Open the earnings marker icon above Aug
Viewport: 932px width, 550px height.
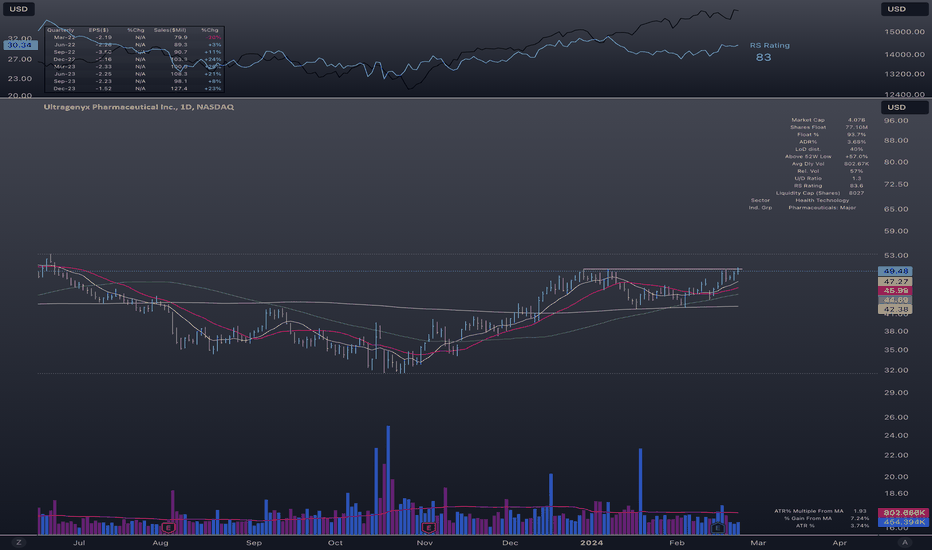point(169,527)
